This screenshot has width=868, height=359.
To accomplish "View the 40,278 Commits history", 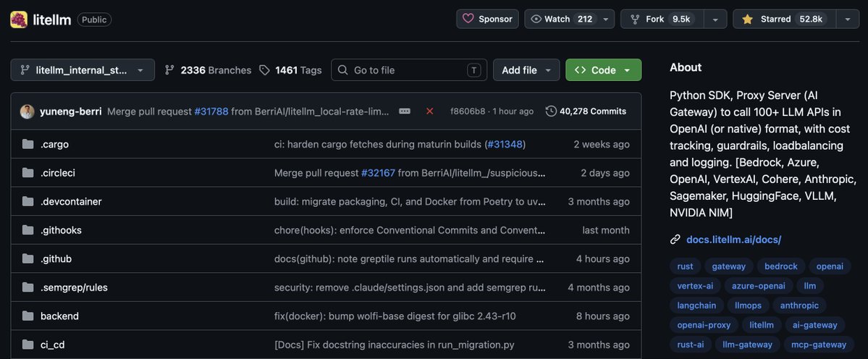I will click(586, 111).
